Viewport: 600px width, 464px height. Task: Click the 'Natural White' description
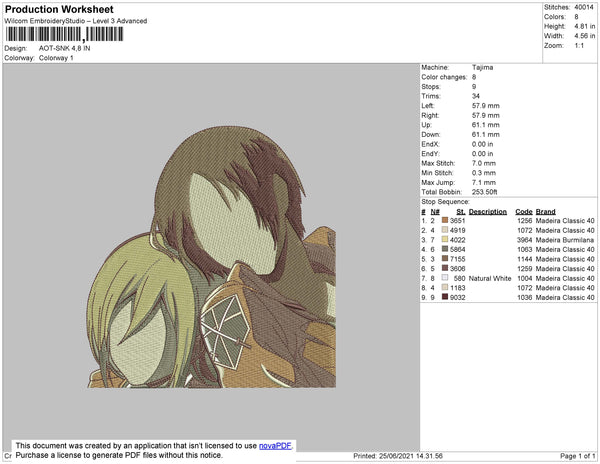[x=490, y=278]
